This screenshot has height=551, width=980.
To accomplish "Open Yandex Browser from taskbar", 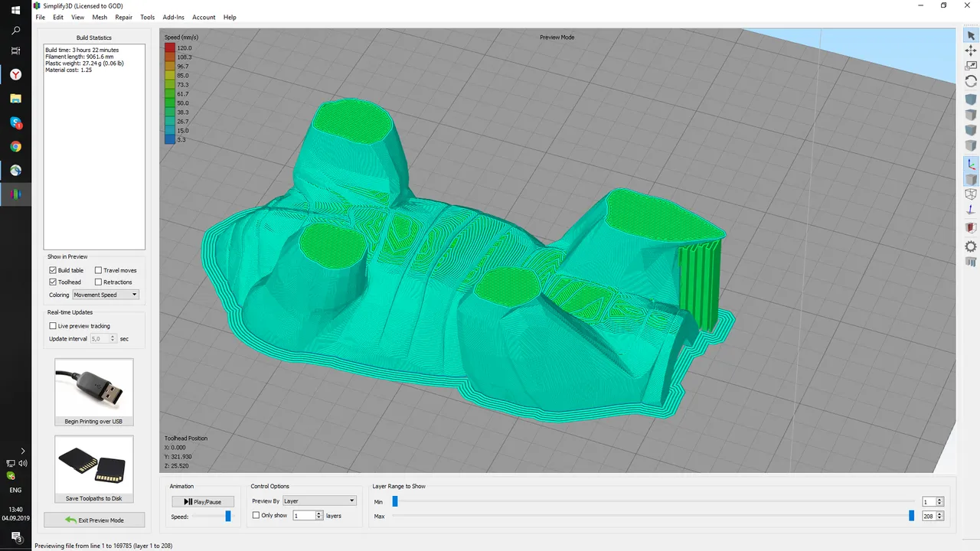I will pos(15,74).
